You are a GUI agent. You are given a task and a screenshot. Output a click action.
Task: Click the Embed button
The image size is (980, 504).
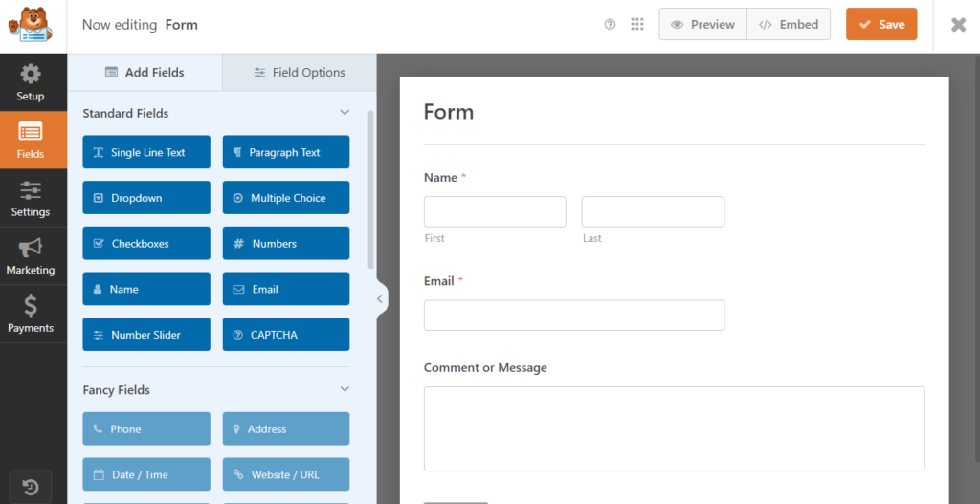point(789,24)
